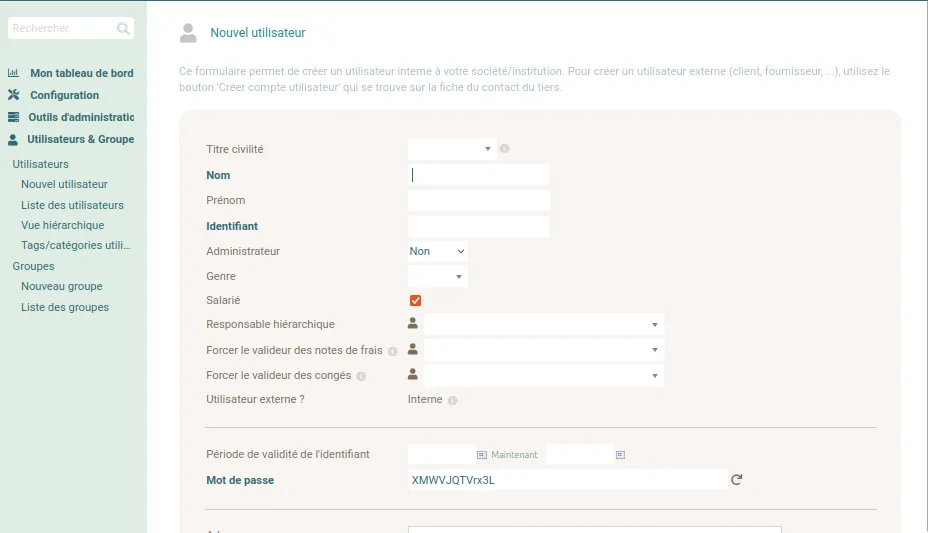Click validity period end date field
Image resolution: width=928 pixels, height=533 pixels.
pyautogui.click(x=579, y=454)
